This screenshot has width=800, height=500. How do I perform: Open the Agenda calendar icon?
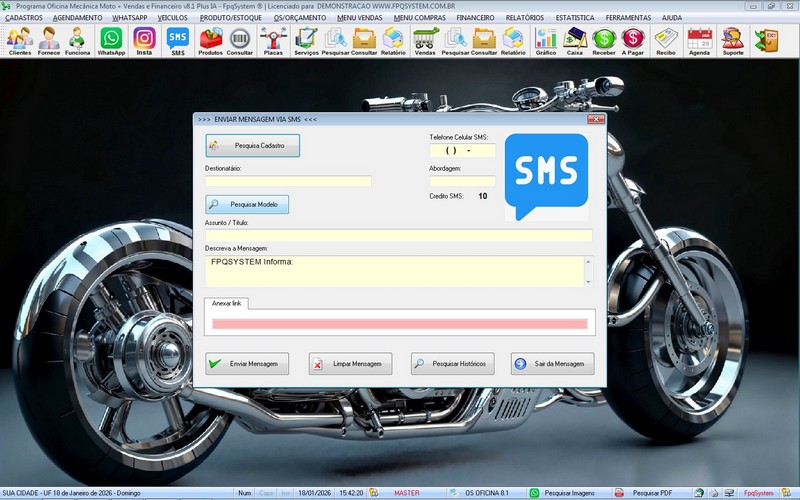pyautogui.click(x=700, y=40)
